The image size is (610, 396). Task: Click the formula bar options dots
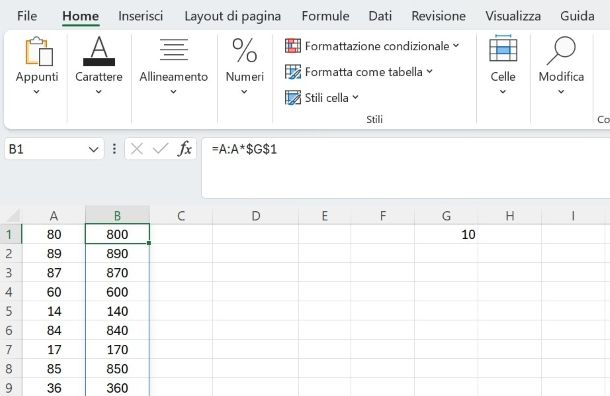pyautogui.click(x=114, y=149)
